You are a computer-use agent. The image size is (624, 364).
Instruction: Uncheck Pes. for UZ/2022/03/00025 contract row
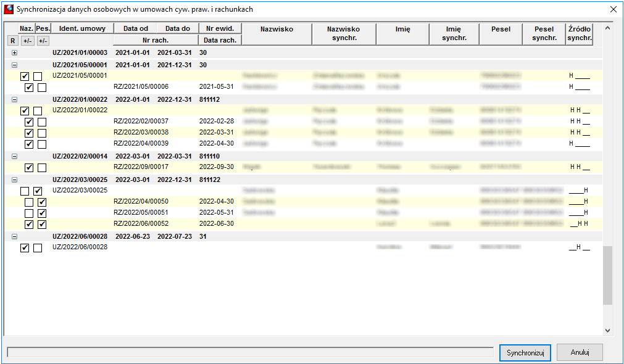pyautogui.click(x=38, y=191)
